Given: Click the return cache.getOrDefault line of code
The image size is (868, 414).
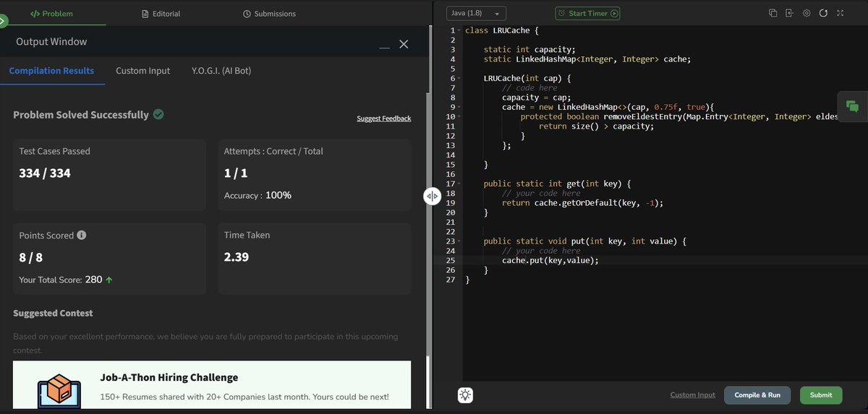Looking at the screenshot, I should pos(582,203).
